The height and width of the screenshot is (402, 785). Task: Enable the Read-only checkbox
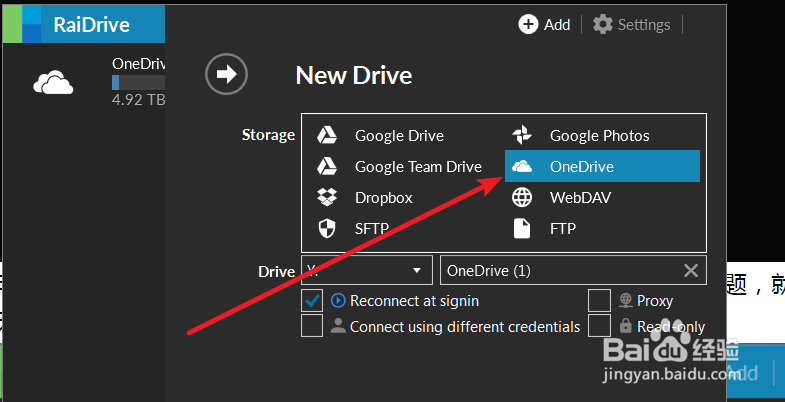pyautogui.click(x=599, y=325)
